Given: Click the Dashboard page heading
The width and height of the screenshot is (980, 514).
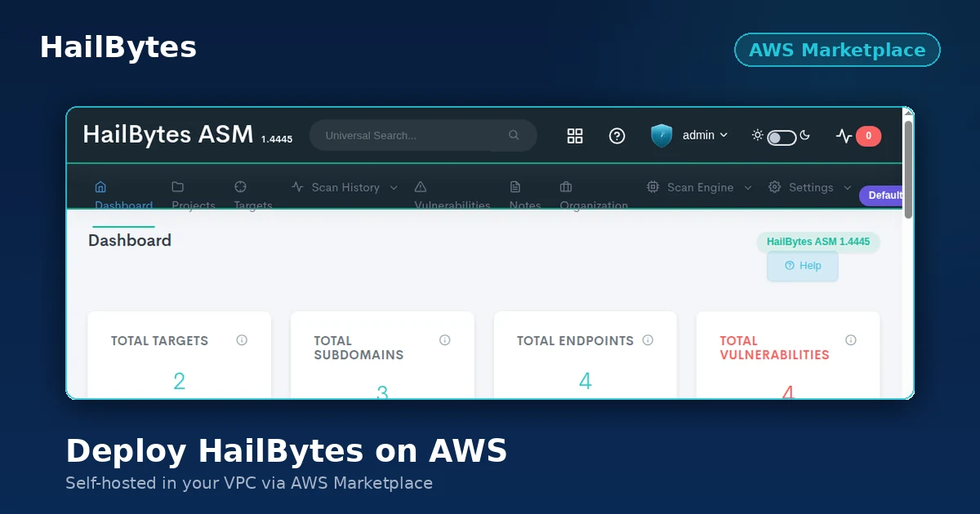Looking at the screenshot, I should click(130, 241).
